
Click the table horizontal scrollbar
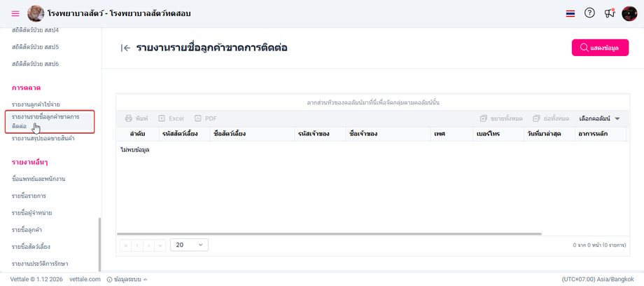[x=330, y=233]
